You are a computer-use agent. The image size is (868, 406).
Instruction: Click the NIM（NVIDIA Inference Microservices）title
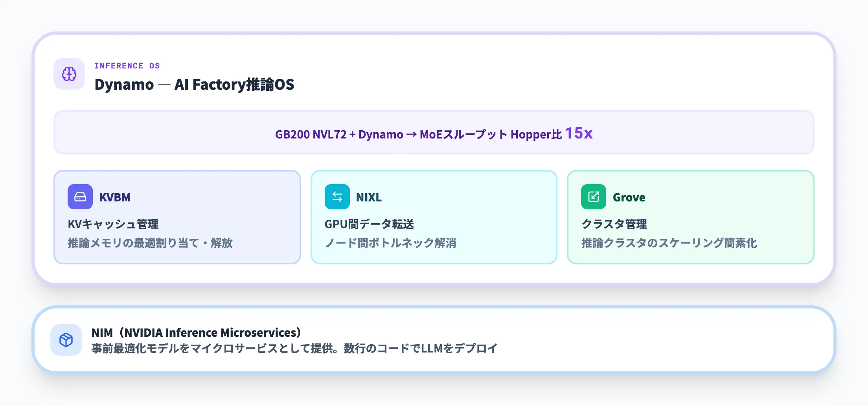tap(196, 332)
